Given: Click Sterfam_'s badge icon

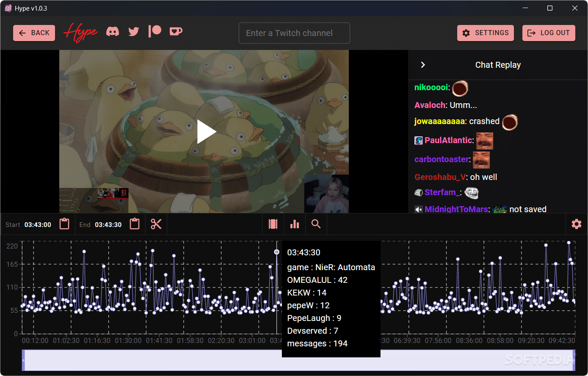Looking at the screenshot, I should pos(419,193).
